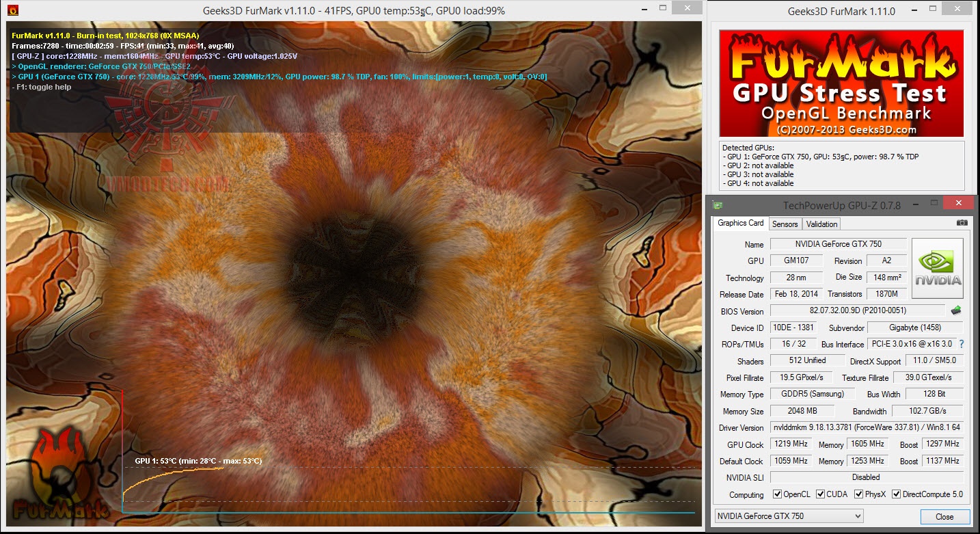Image resolution: width=980 pixels, height=534 pixels.
Task: Click the 'GPU 2: not available' line
Action: 760,165
